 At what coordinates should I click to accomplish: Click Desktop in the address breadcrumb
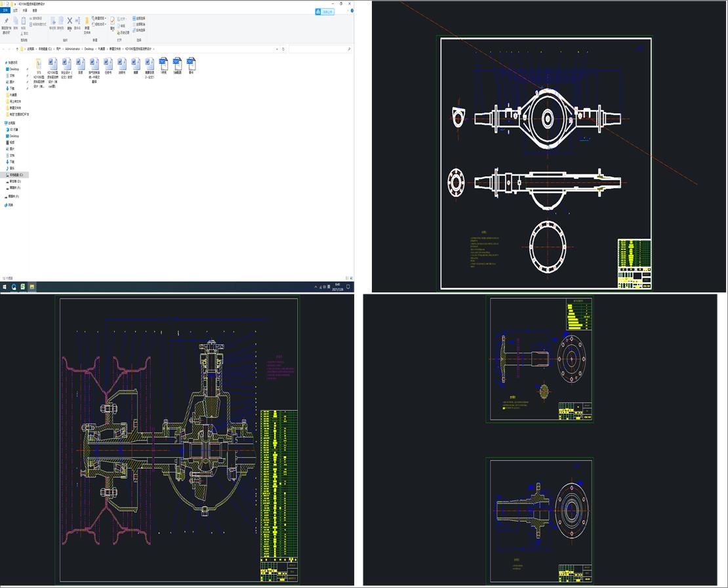tap(89, 49)
